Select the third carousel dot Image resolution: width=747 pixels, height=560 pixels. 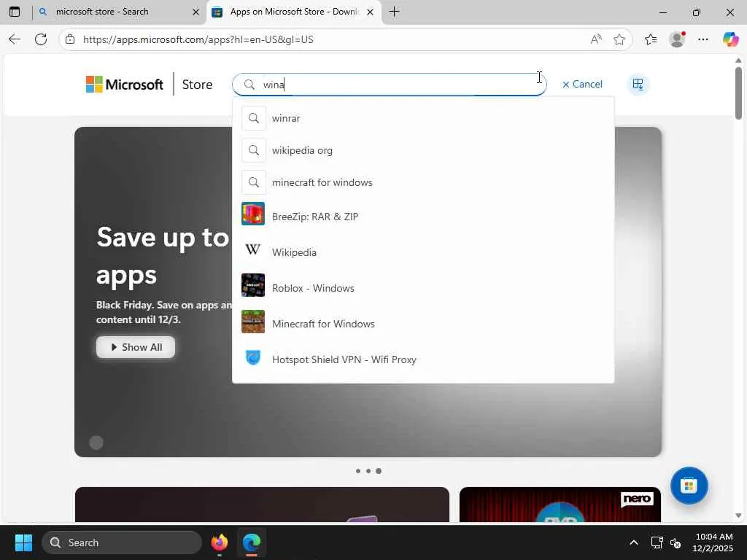379,471
